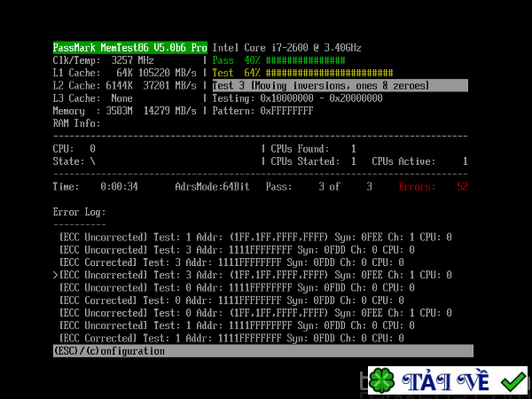Click the CPUs Started: 1 entry

point(313,161)
